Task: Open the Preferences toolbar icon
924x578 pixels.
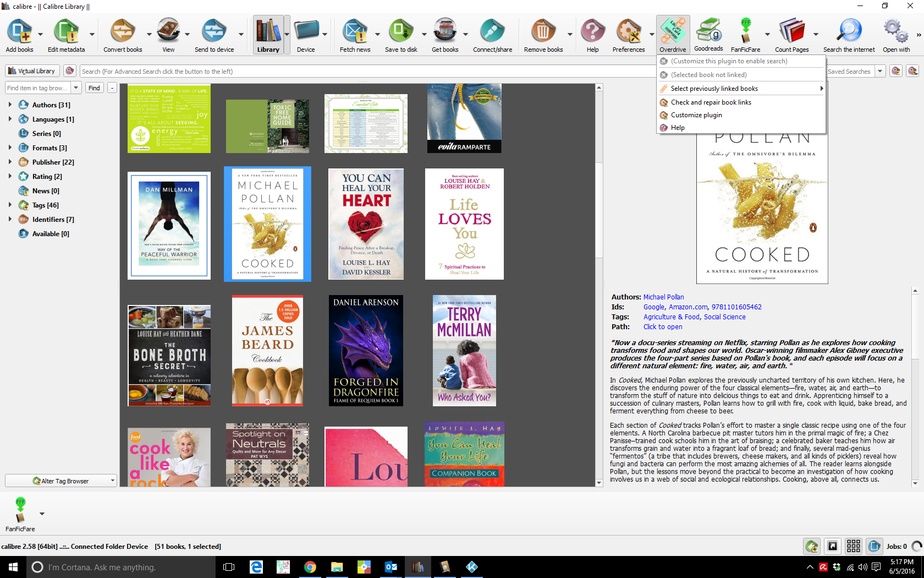Action: click(629, 31)
